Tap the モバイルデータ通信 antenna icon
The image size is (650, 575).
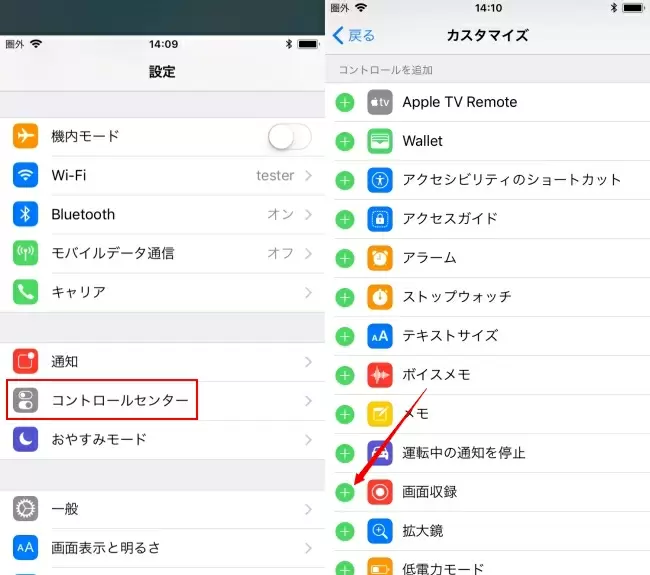[x=26, y=253]
